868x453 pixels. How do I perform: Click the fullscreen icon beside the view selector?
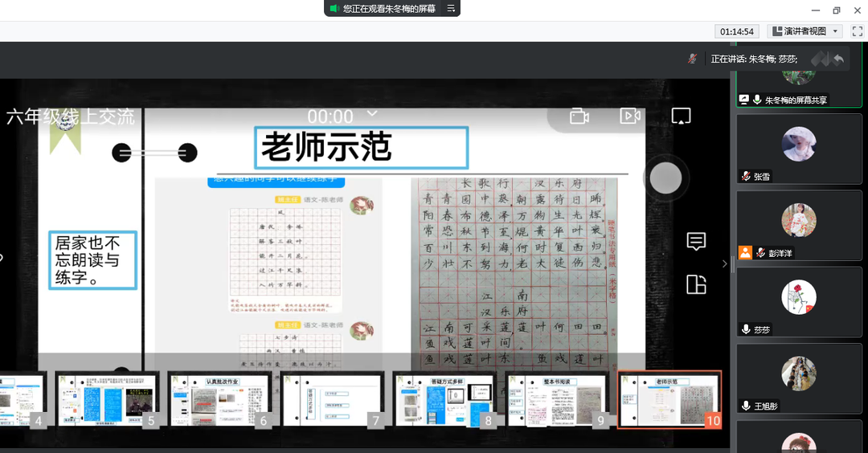pos(858,31)
